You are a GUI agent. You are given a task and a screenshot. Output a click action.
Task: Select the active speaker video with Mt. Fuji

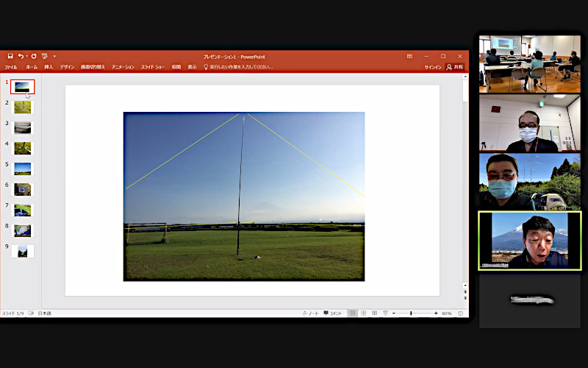[x=529, y=241]
